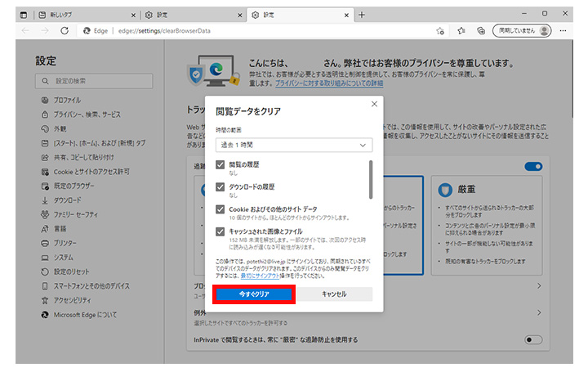Switch to the 新しいタブ browser tab
Viewport: 588px width, 368px height.
click(x=87, y=15)
